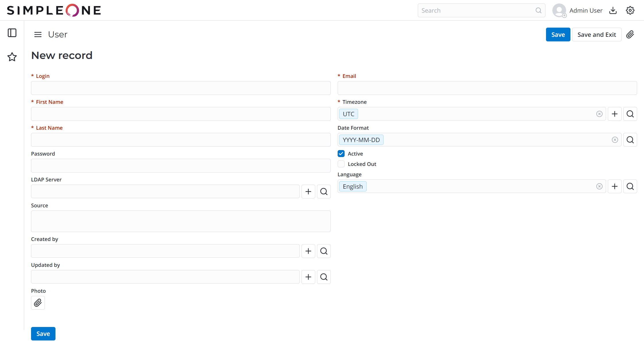Viewport: 644px width, 354px height.
Task: Click the Save button at the bottom
Action: (43, 333)
